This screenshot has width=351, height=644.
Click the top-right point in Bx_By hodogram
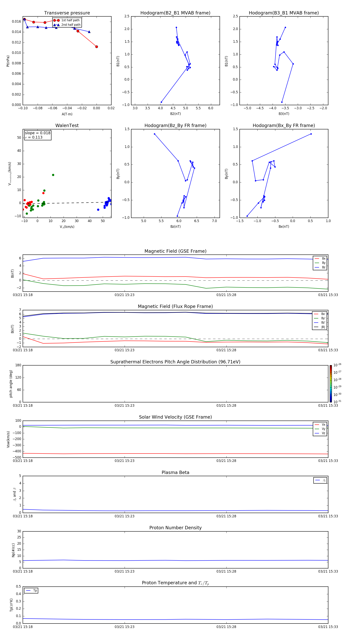(311, 134)
